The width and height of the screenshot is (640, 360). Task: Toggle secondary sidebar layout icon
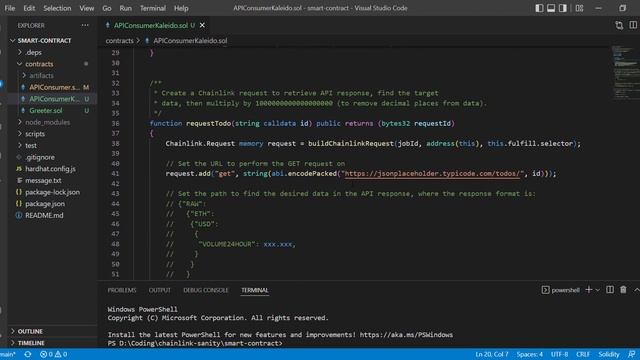point(563,8)
